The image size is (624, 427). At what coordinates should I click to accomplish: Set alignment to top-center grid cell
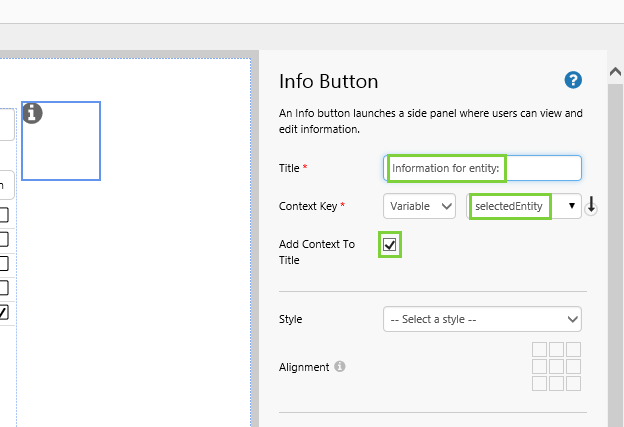(x=556, y=350)
